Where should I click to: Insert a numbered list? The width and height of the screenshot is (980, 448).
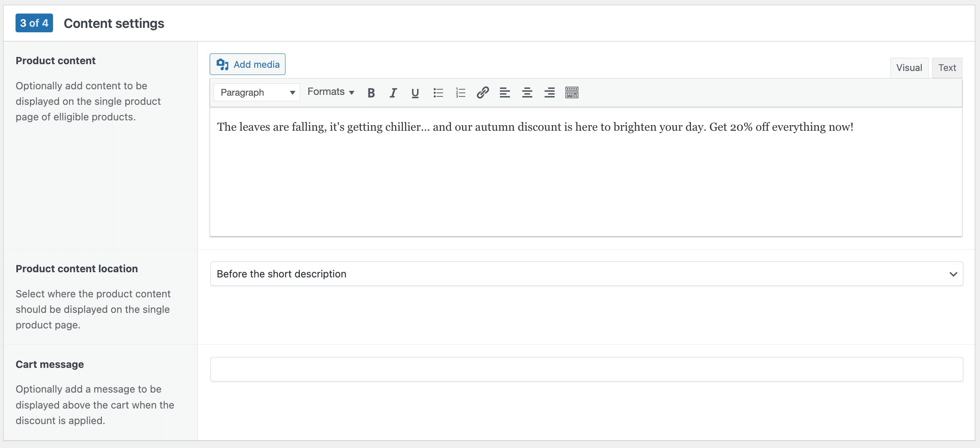(460, 92)
